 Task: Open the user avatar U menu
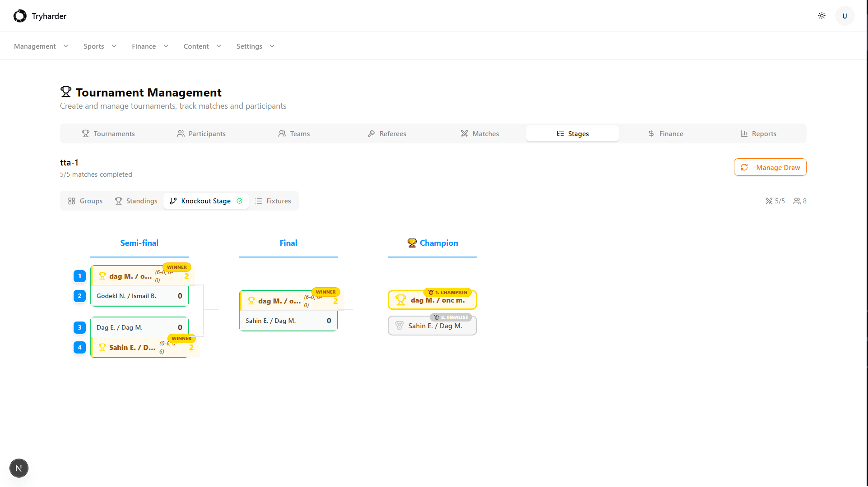click(845, 16)
